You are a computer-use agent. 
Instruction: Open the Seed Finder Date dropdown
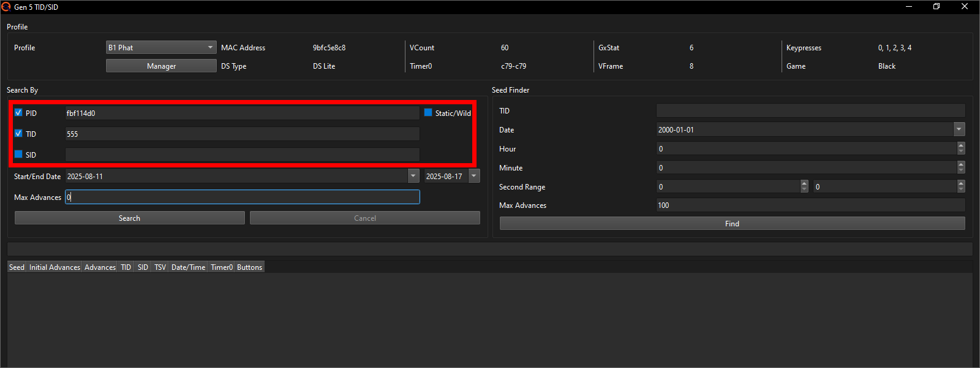tap(959, 129)
